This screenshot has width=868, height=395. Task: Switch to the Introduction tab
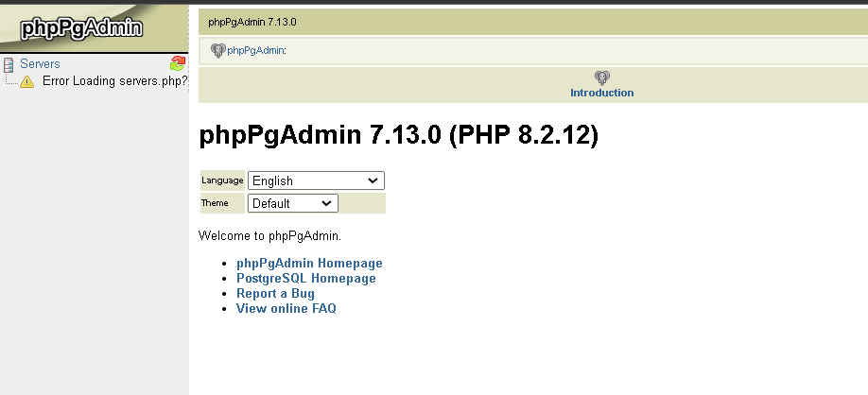pos(601,93)
